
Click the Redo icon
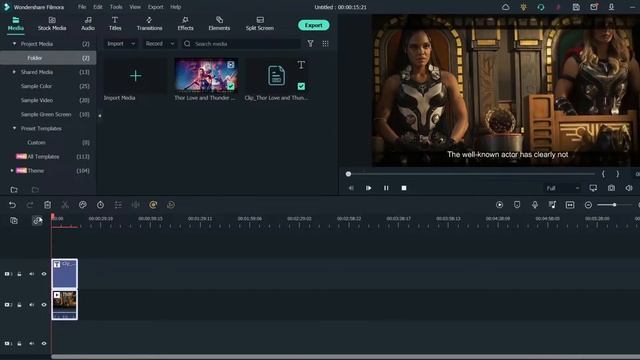pos(30,205)
